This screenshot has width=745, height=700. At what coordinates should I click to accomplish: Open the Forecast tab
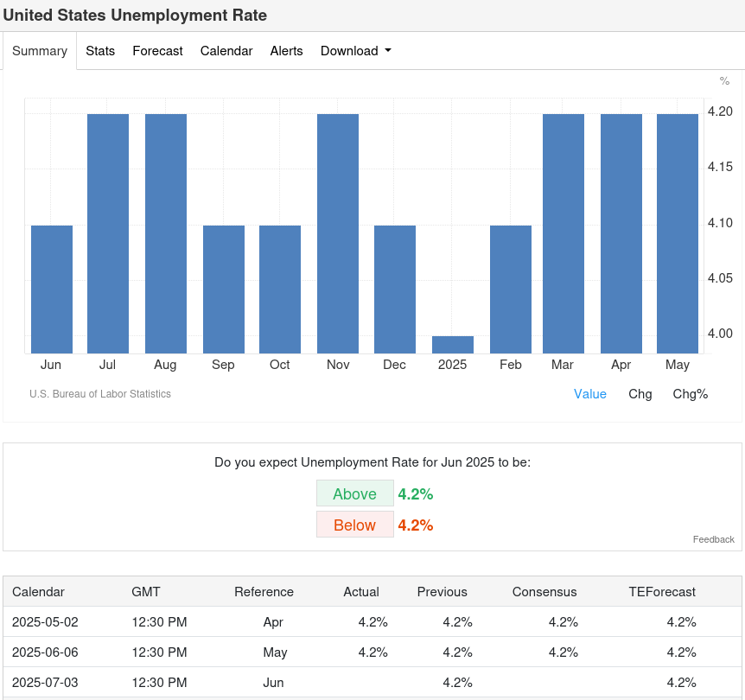(157, 51)
